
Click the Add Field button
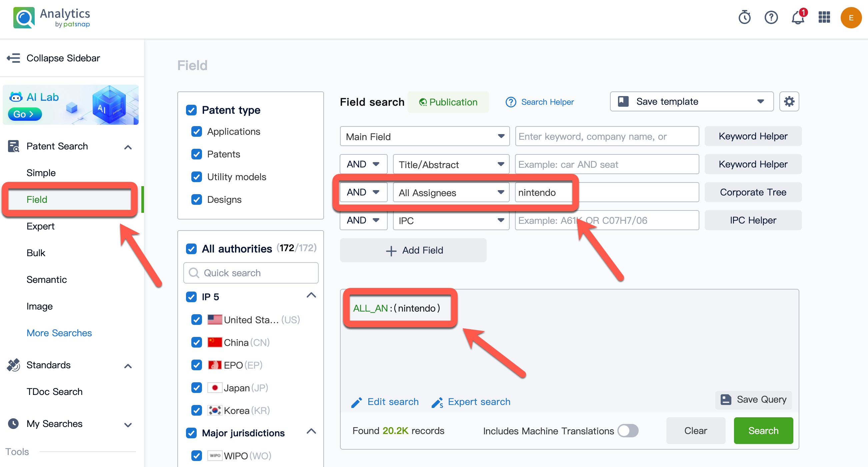click(x=413, y=251)
